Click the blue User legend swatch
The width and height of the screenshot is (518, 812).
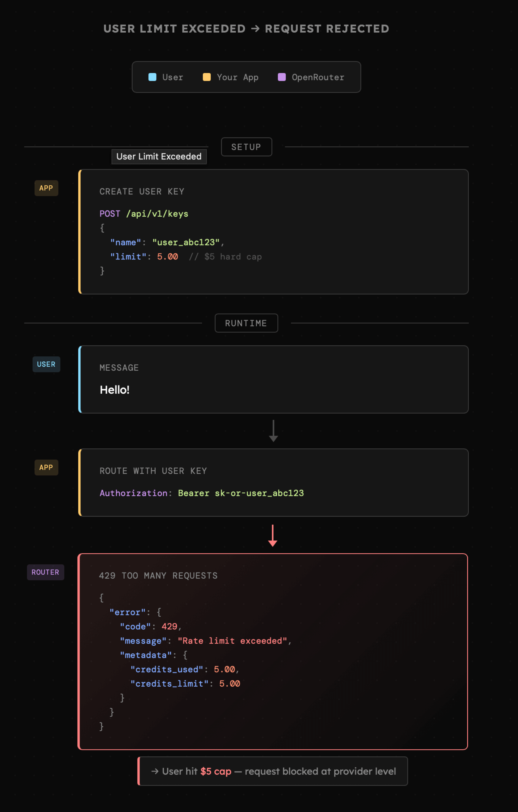(152, 77)
